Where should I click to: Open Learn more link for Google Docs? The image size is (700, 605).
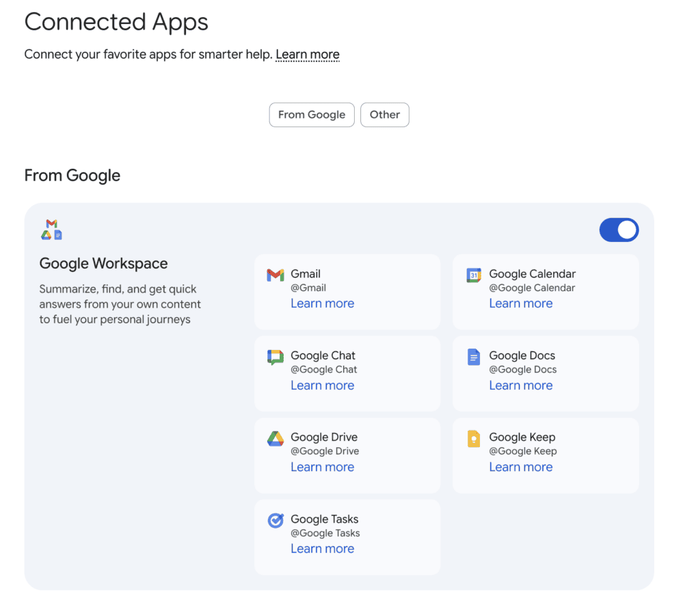tap(520, 386)
